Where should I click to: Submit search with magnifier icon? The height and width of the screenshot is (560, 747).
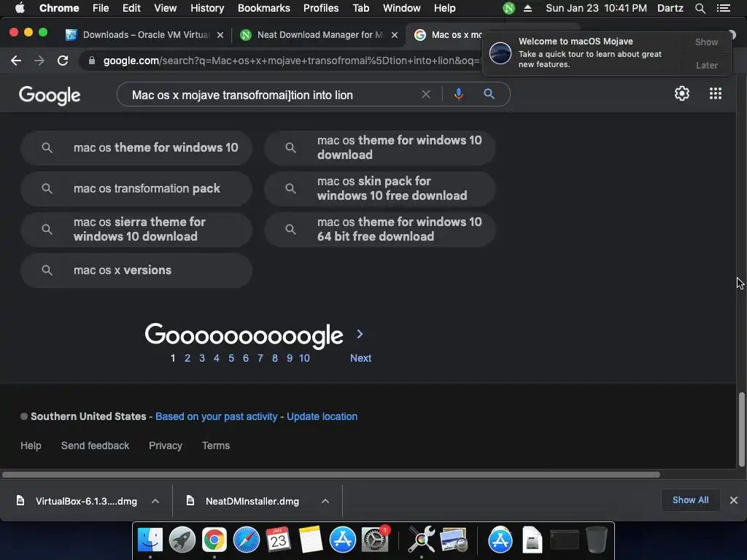(489, 94)
